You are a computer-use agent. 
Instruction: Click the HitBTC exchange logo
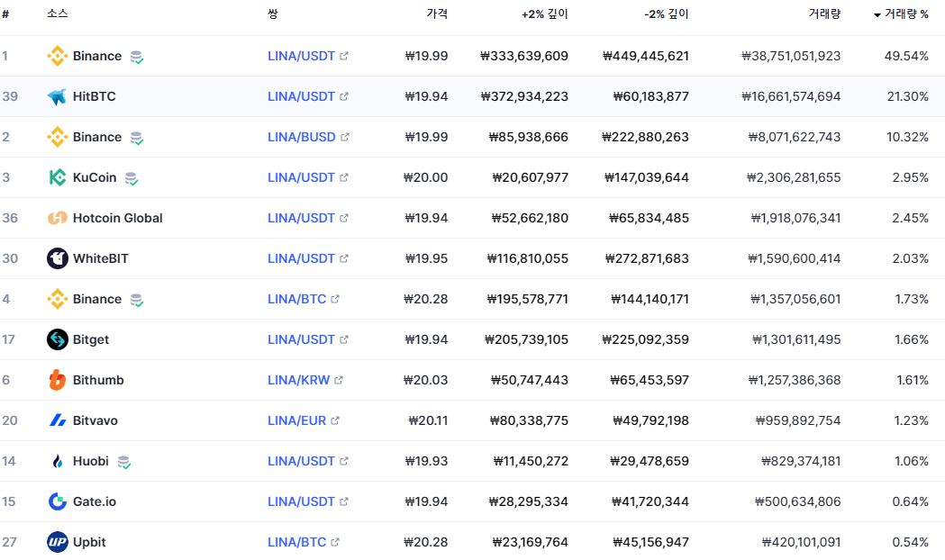coord(58,96)
